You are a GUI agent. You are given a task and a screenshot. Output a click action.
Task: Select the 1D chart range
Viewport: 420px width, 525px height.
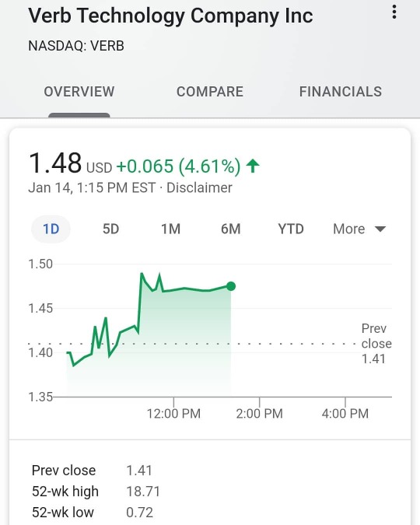click(51, 229)
